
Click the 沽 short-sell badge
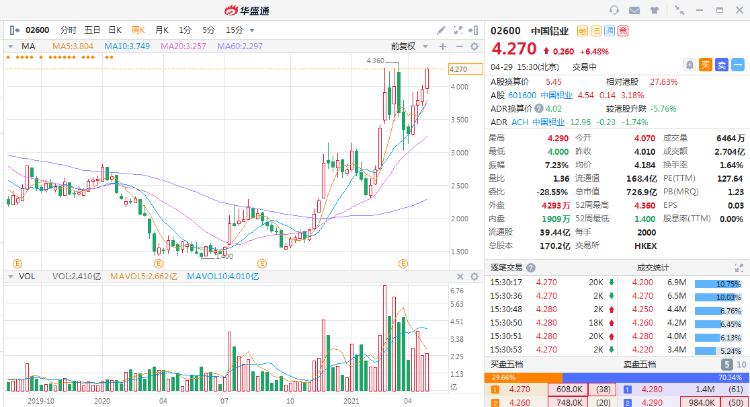pos(596,31)
